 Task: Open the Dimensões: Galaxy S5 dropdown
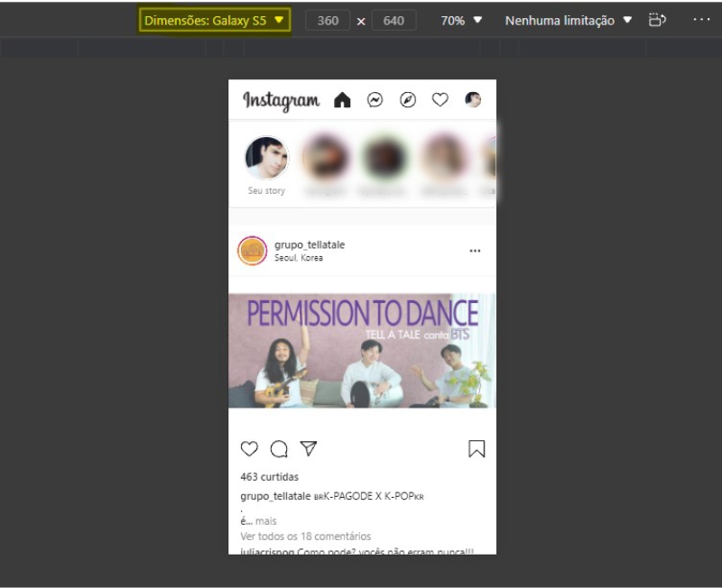click(x=215, y=20)
